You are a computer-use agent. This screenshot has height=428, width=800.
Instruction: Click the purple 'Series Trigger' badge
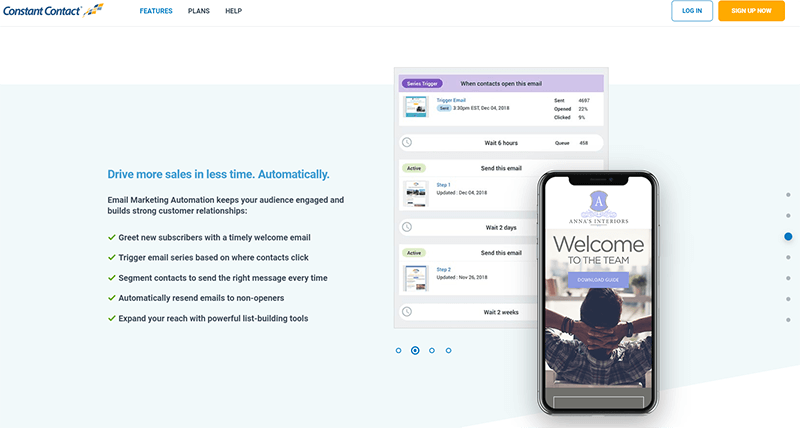click(422, 84)
